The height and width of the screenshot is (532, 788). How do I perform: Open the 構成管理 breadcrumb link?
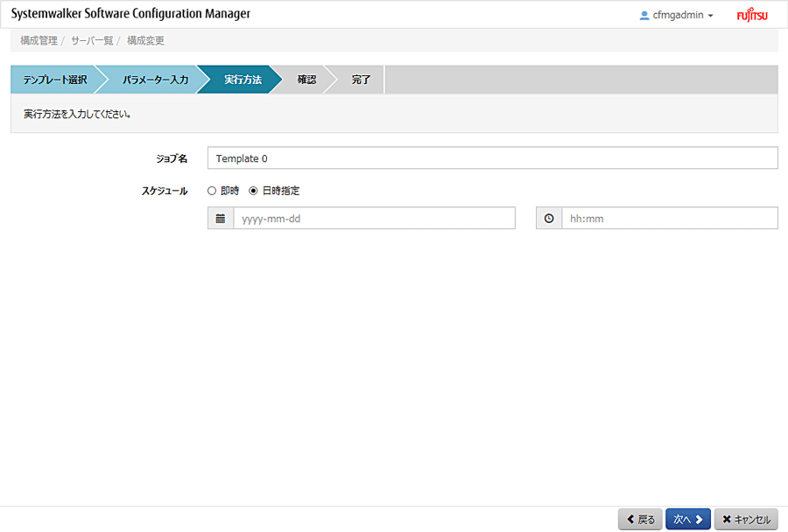pos(39,41)
